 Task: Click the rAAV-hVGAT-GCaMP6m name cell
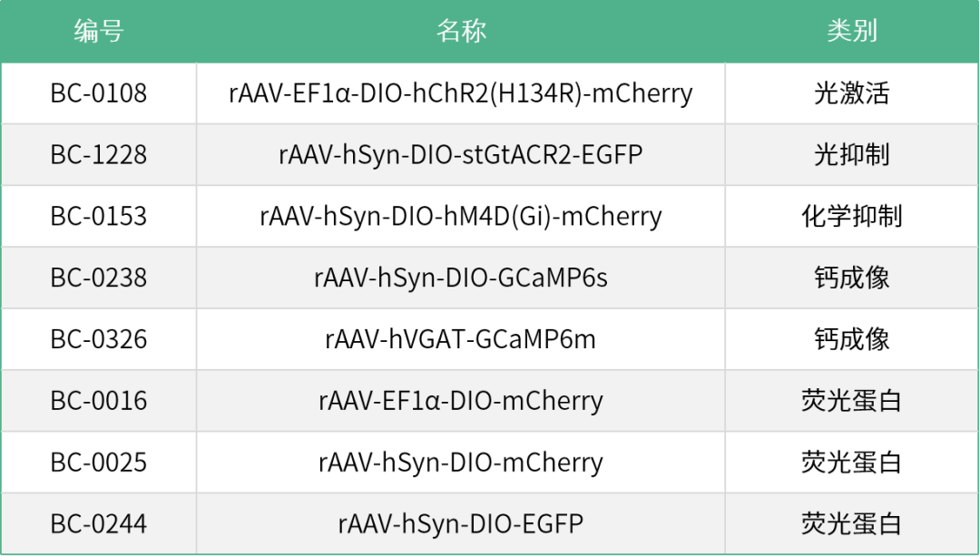461,339
